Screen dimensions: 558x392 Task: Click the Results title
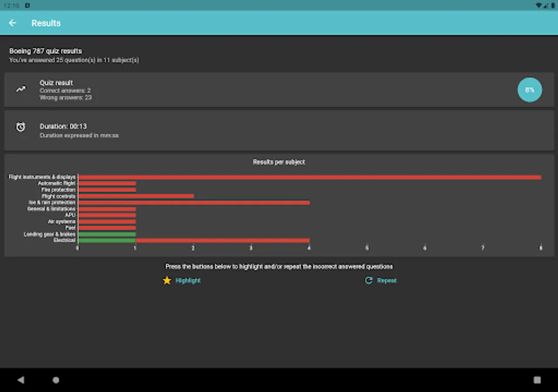pyautogui.click(x=46, y=23)
